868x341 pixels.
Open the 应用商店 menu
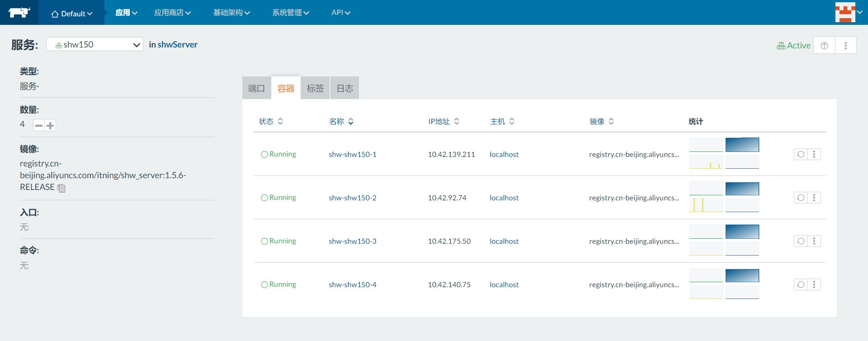pos(172,13)
